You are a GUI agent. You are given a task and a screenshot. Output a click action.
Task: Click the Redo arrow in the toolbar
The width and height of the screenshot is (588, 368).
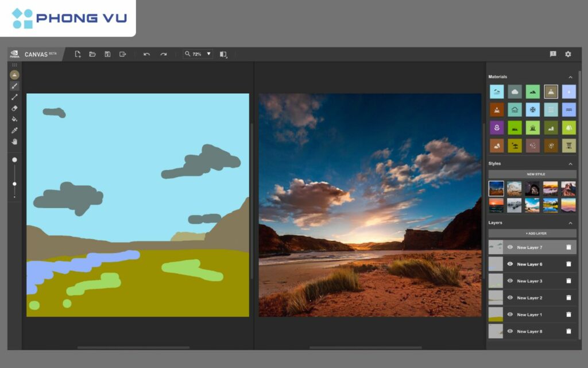point(164,53)
